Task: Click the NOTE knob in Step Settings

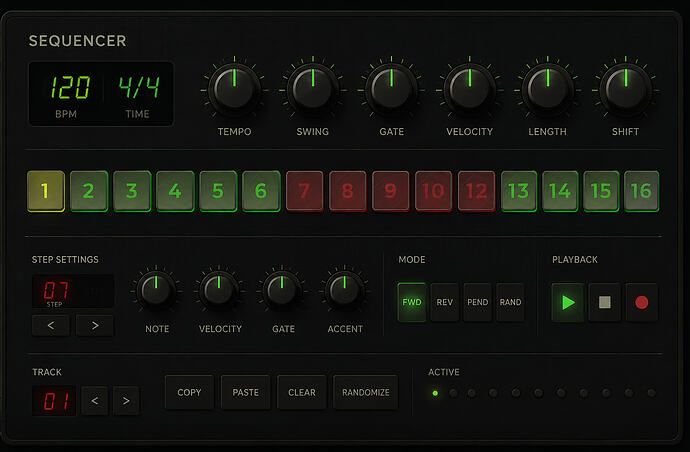Action: tap(156, 291)
